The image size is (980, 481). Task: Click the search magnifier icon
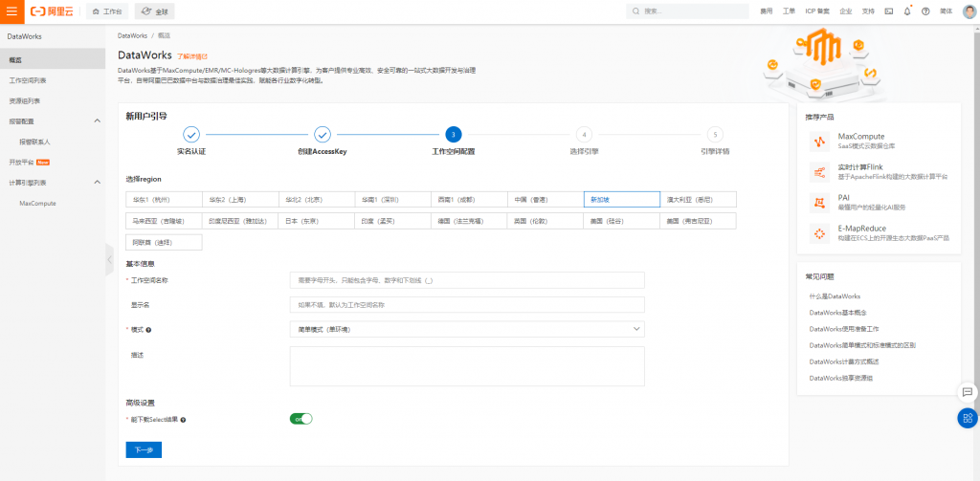pyautogui.click(x=636, y=11)
